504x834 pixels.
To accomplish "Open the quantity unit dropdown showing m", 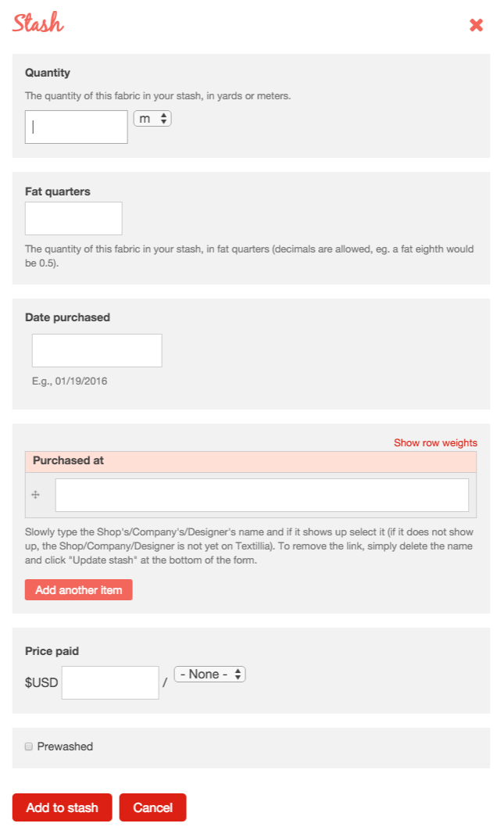I will tap(152, 119).
